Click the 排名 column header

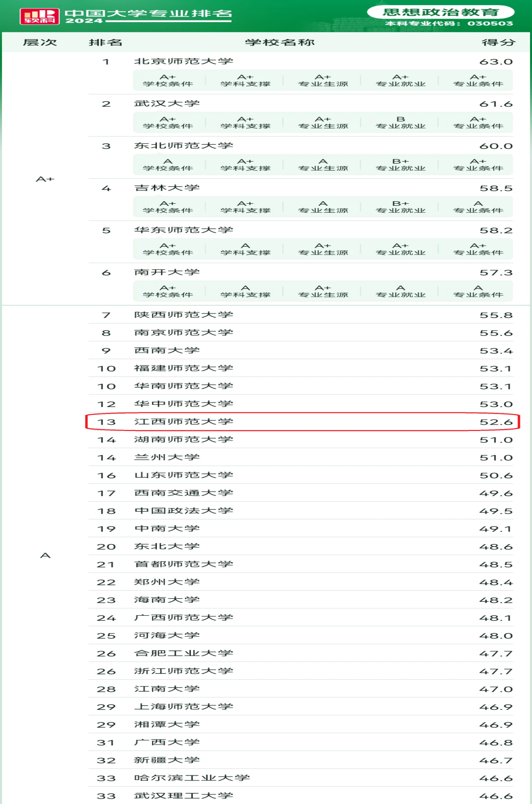106,43
